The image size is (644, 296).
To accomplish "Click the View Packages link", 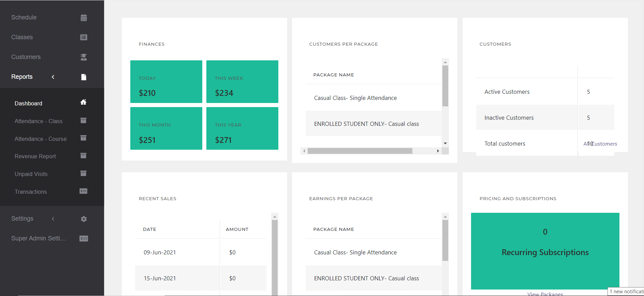I will [545, 294].
